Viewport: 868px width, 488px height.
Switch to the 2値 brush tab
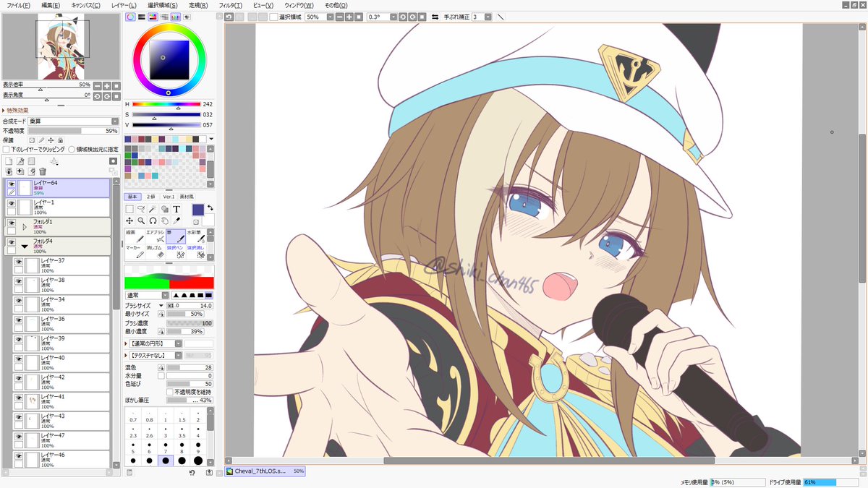[x=151, y=196]
